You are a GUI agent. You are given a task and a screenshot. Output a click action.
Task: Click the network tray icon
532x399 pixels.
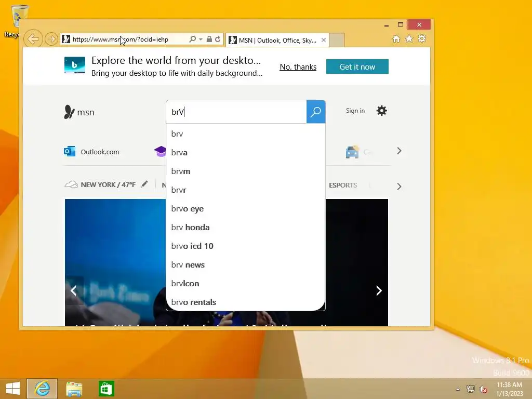click(471, 389)
